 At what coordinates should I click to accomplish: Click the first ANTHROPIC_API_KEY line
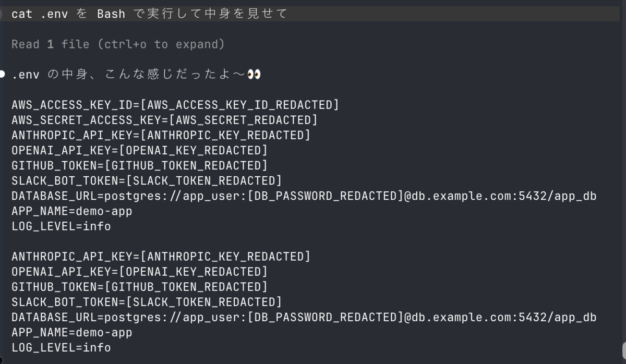161,135
